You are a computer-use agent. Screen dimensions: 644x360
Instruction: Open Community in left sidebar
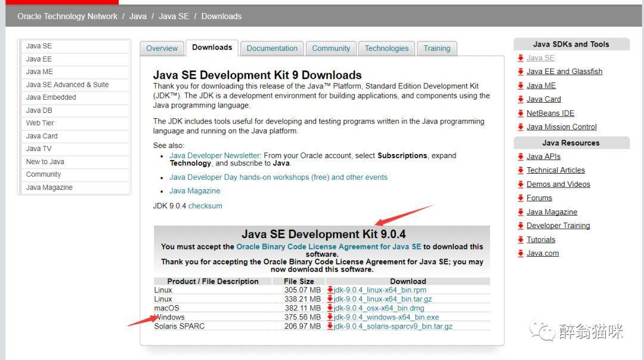pyautogui.click(x=75, y=174)
